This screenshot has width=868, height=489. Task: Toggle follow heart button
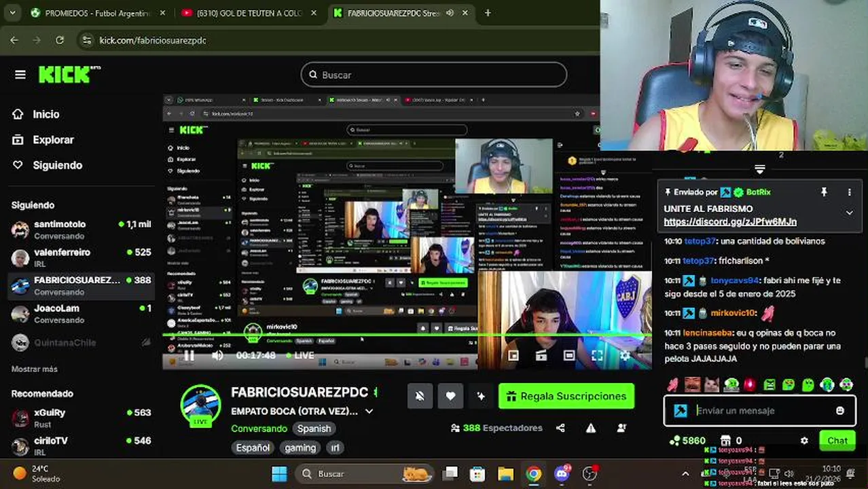pyautogui.click(x=450, y=396)
